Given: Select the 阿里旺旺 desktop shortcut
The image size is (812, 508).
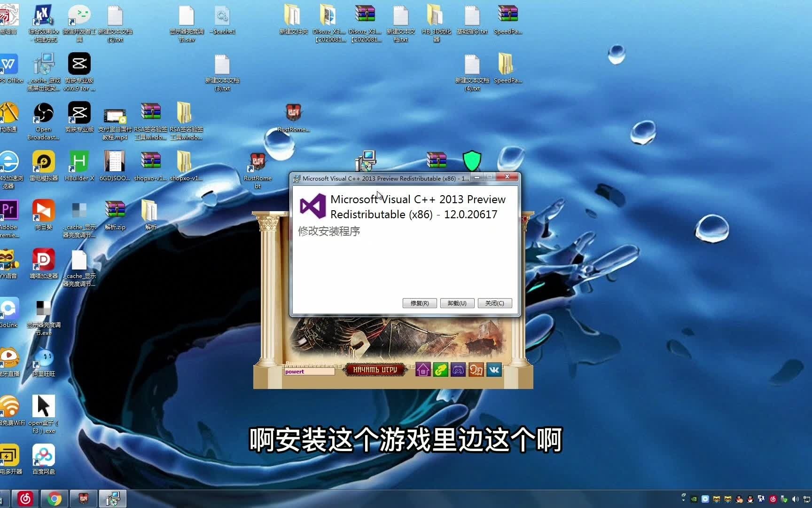Looking at the screenshot, I should tap(44, 361).
